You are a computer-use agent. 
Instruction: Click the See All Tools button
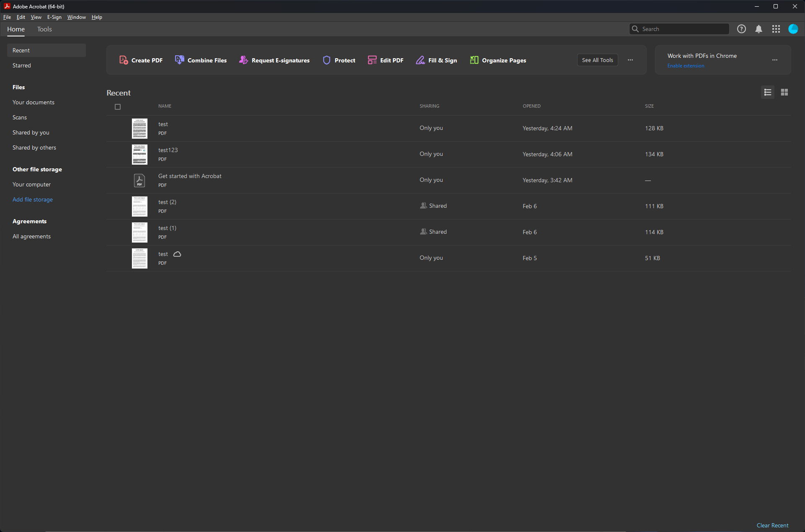click(597, 60)
